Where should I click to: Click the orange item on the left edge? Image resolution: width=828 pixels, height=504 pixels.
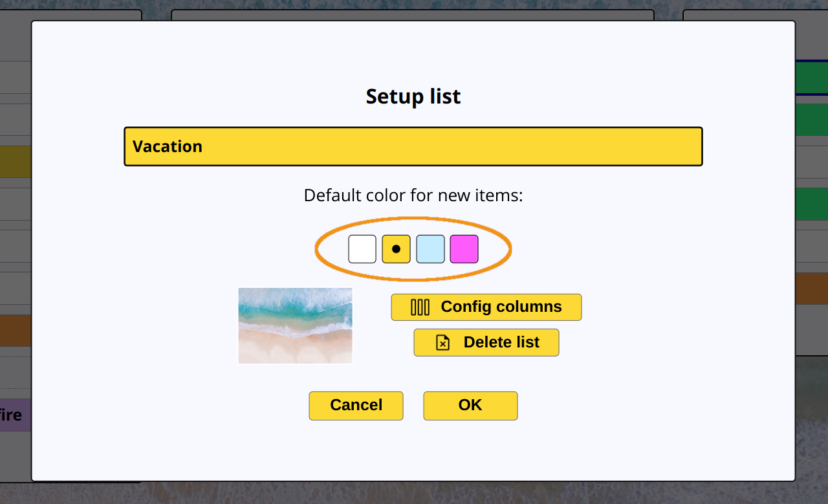[x=16, y=331]
